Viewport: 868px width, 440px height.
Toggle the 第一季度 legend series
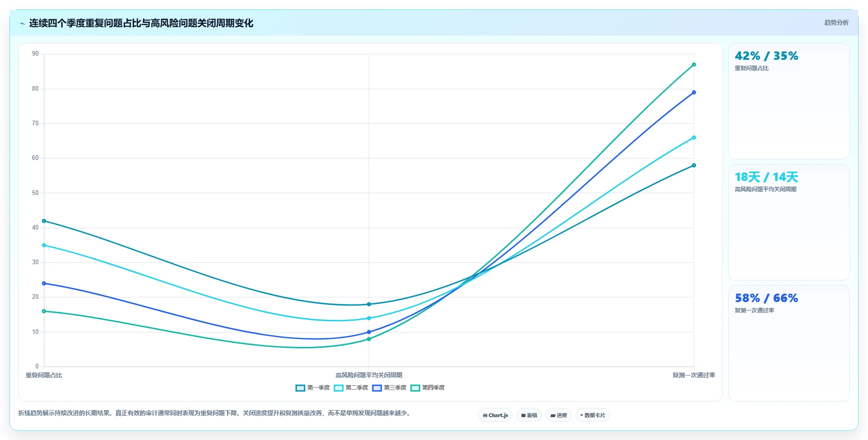coord(313,388)
